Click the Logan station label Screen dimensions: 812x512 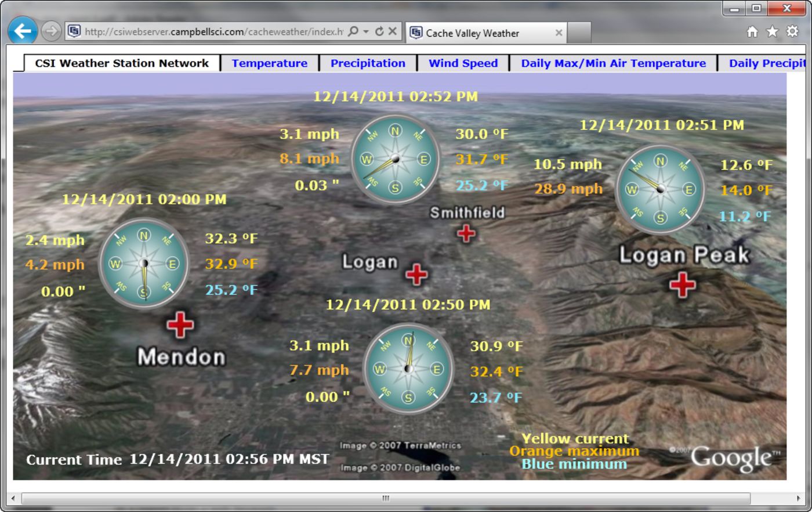(370, 262)
